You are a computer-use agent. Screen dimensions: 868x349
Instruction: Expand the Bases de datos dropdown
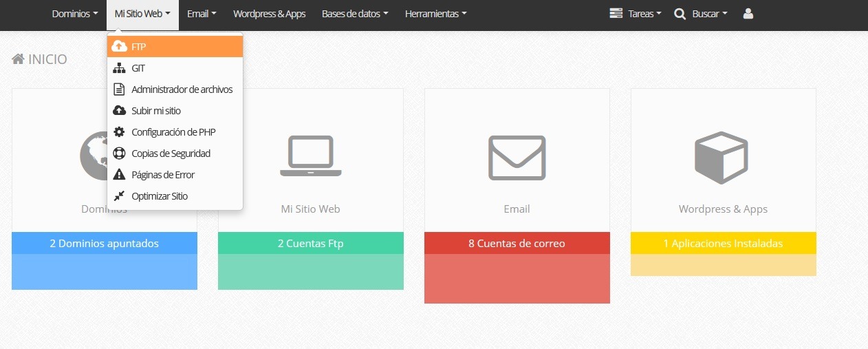coord(355,14)
